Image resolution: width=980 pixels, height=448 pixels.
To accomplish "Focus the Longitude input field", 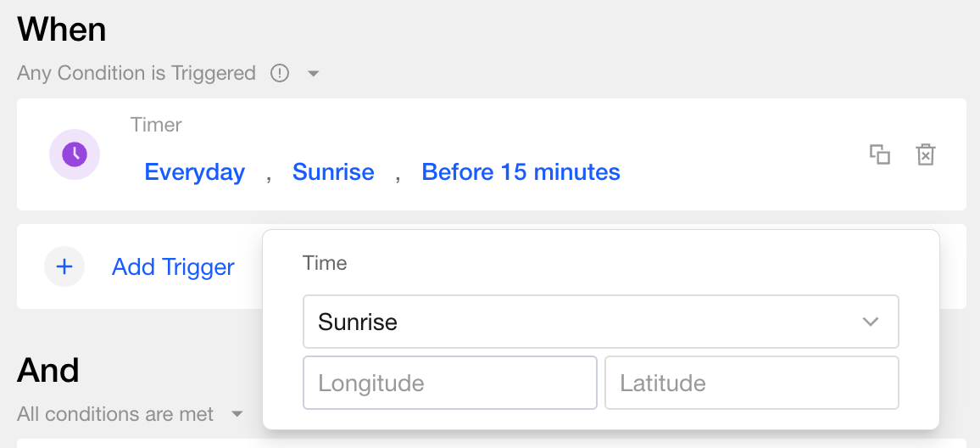I will pos(449,383).
